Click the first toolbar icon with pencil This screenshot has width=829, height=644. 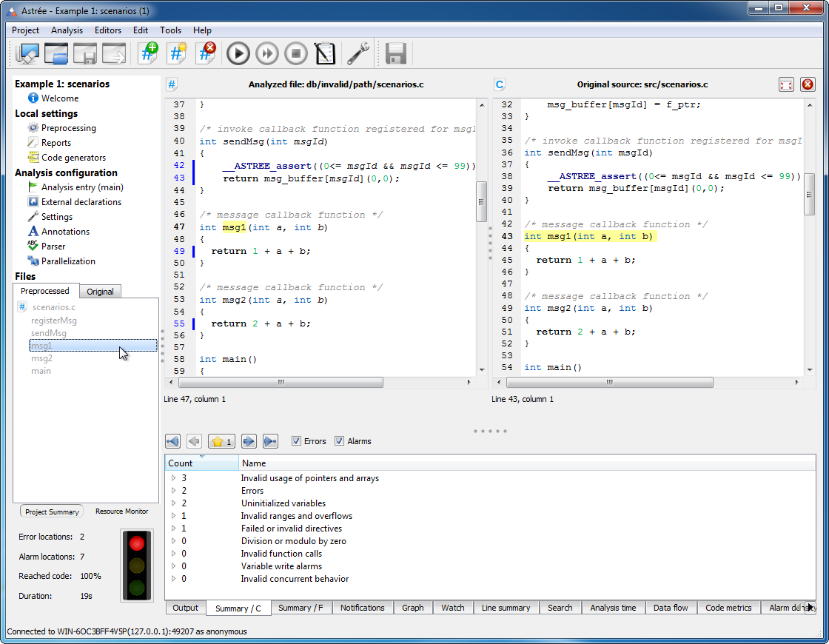click(27, 53)
